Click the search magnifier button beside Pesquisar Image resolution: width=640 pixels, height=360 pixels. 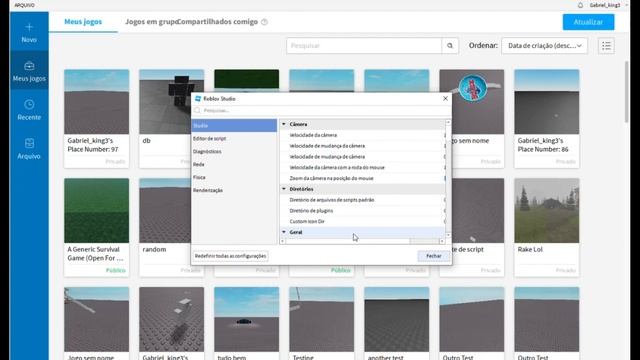[450, 46]
